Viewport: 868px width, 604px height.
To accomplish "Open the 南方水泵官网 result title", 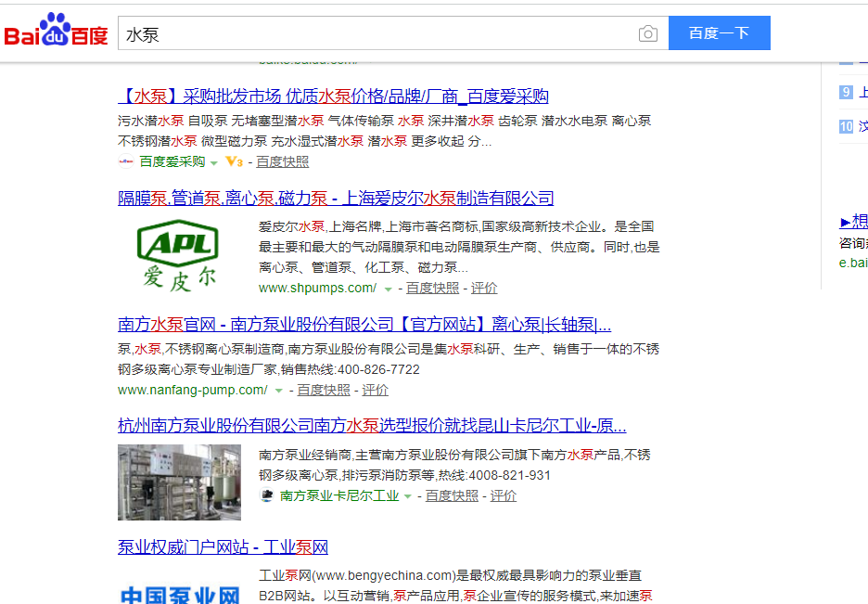I will coord(364,325).
